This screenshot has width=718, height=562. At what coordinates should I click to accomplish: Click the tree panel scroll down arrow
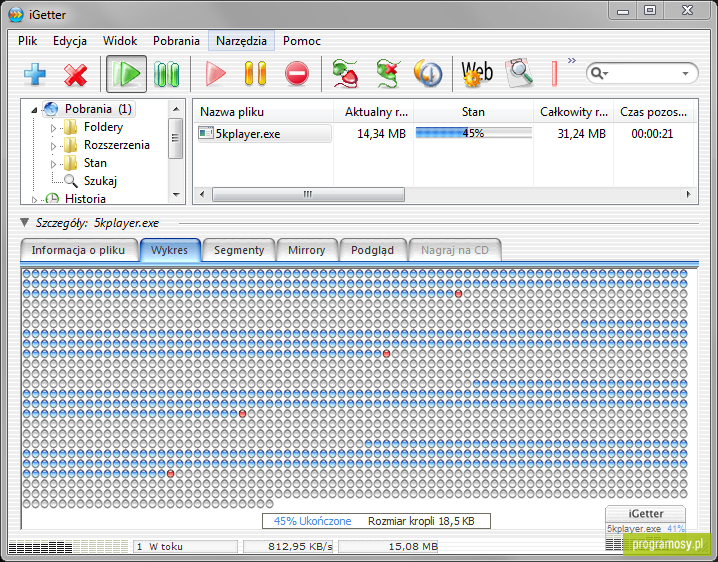(x=176, y=195)
